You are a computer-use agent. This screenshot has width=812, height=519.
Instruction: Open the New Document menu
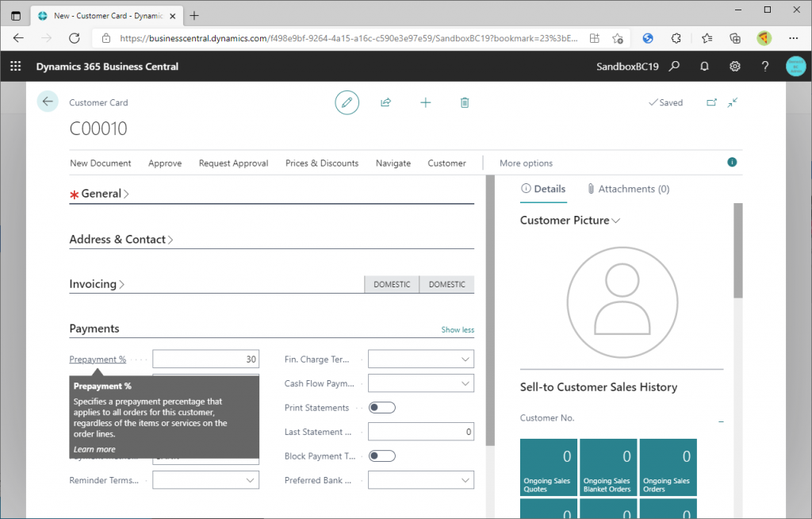pos(101,163)
